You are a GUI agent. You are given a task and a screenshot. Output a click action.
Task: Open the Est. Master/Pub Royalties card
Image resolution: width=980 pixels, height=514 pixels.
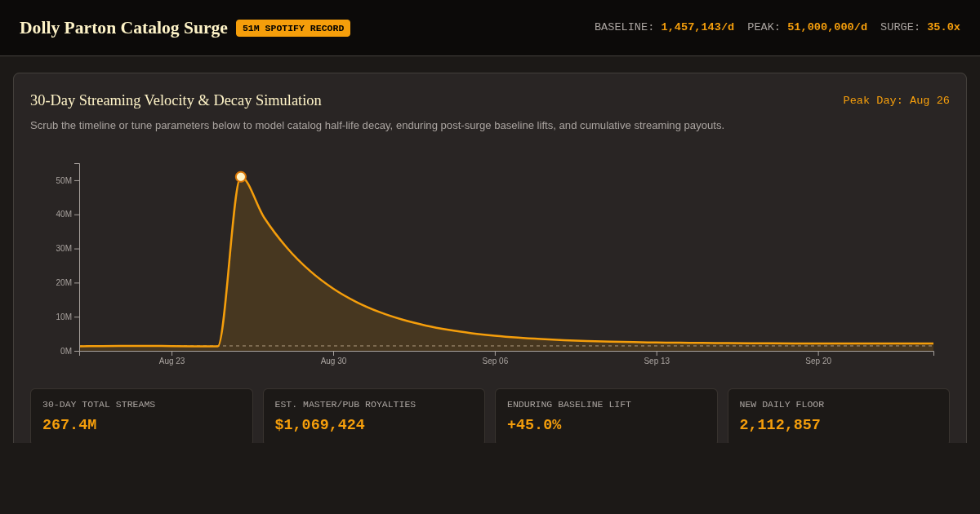pos(374,416)
